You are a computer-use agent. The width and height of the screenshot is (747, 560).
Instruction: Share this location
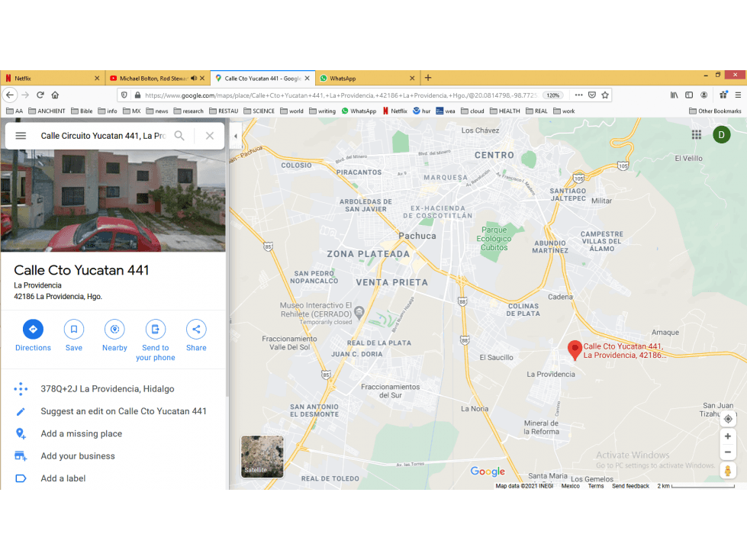tap(196, 329)
